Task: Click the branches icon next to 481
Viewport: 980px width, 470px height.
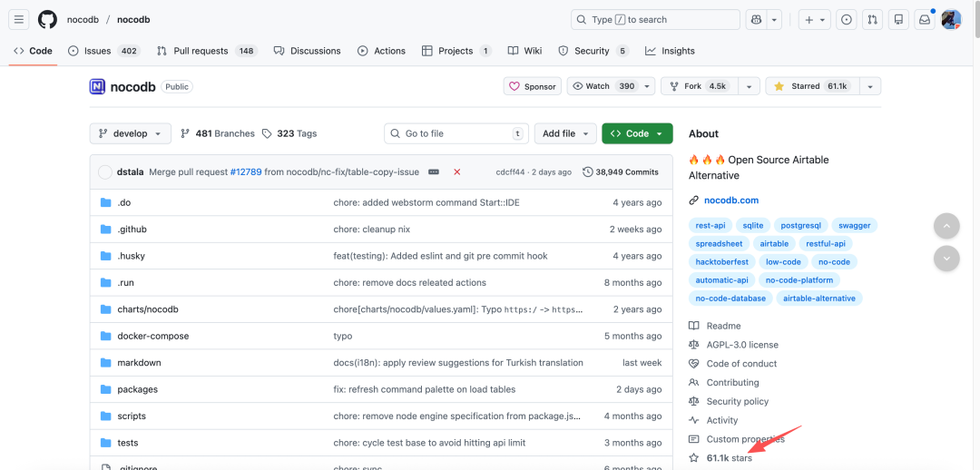Action: [185, 133]
